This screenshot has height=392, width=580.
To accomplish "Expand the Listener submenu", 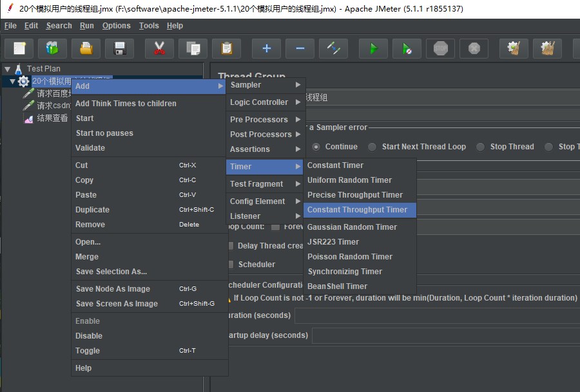I will coord(266,216).
